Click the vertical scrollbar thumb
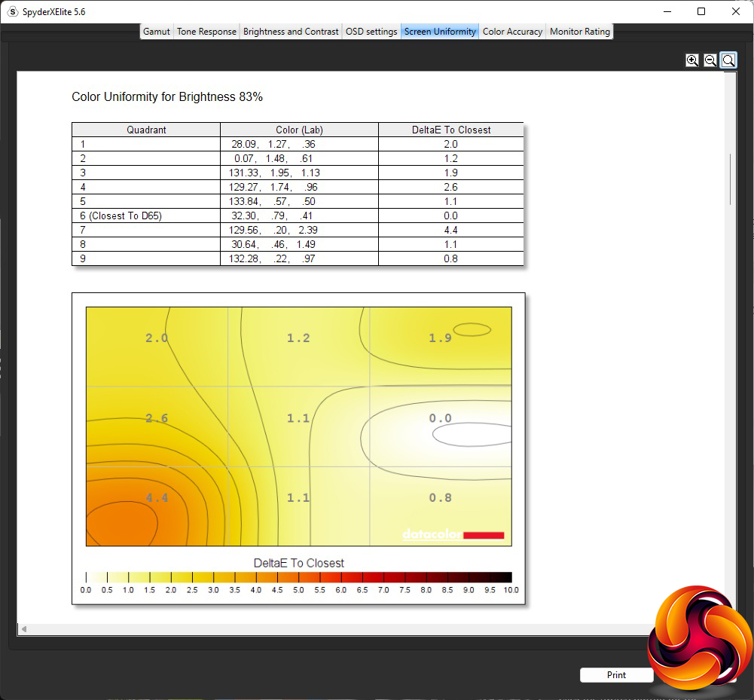 pos(730,179)
